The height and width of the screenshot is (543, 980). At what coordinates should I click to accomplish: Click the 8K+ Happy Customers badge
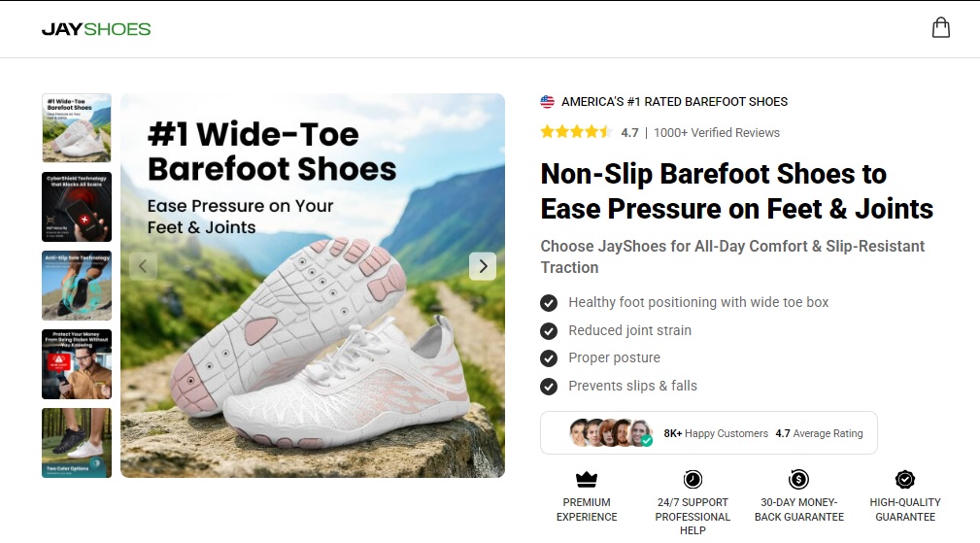pos(708,433)
